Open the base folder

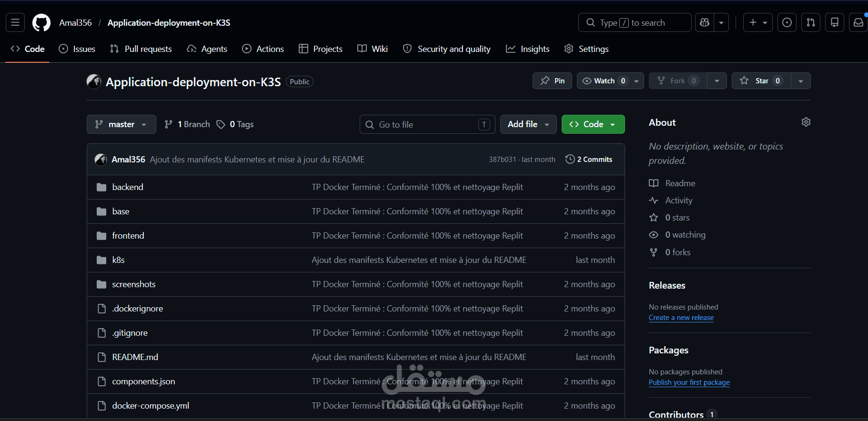pyautogui.click(x=121, y=211)
